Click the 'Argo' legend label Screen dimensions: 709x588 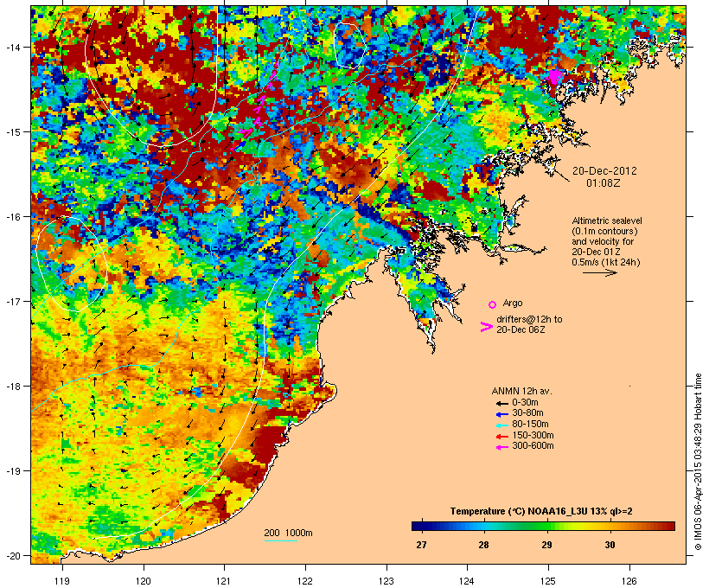(513, 303)
